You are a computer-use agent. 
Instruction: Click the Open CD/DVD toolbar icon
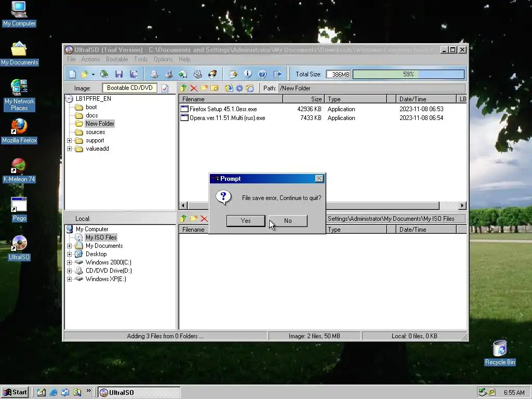[104, 74]
